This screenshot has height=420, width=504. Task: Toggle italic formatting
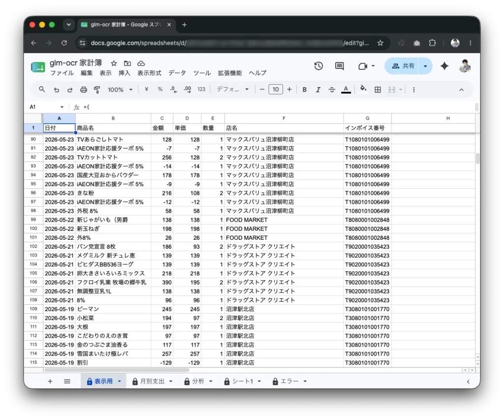[318, 90]
